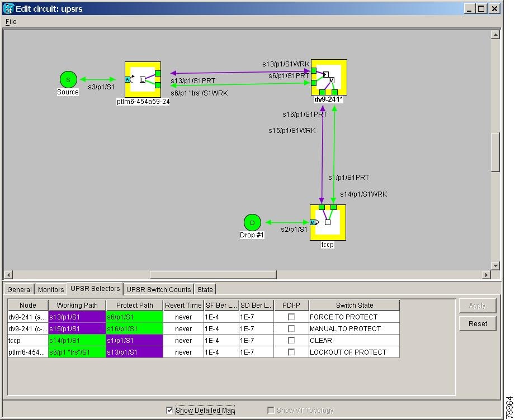515x420 pixels.
Task: Open SF Ber Level cell for tccp row
Action: click(x=221, y=341)
